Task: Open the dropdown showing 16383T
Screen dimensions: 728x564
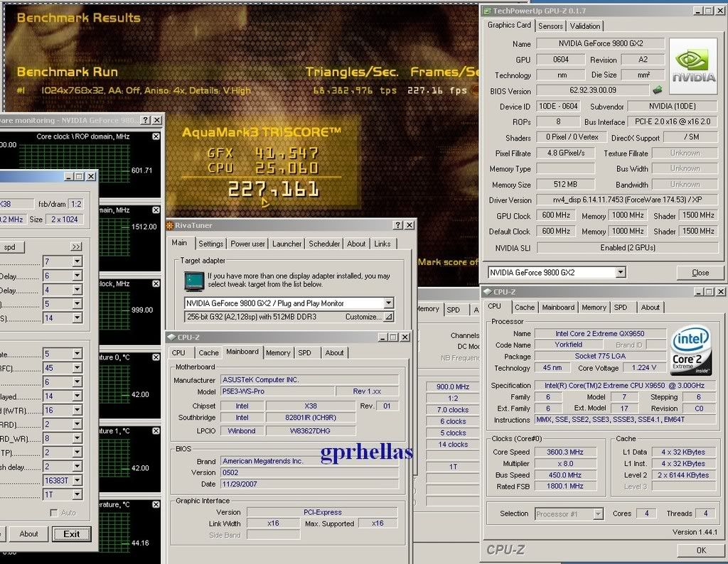Action: 77,480
